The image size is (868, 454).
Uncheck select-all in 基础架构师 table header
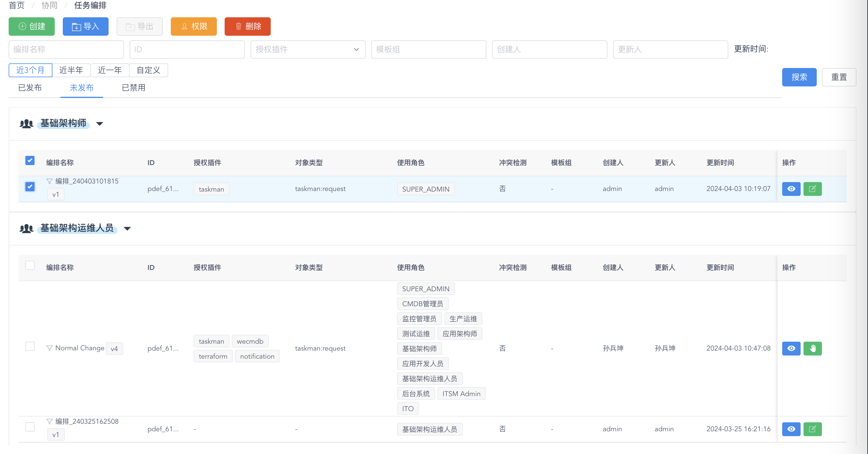pos(30,160)
